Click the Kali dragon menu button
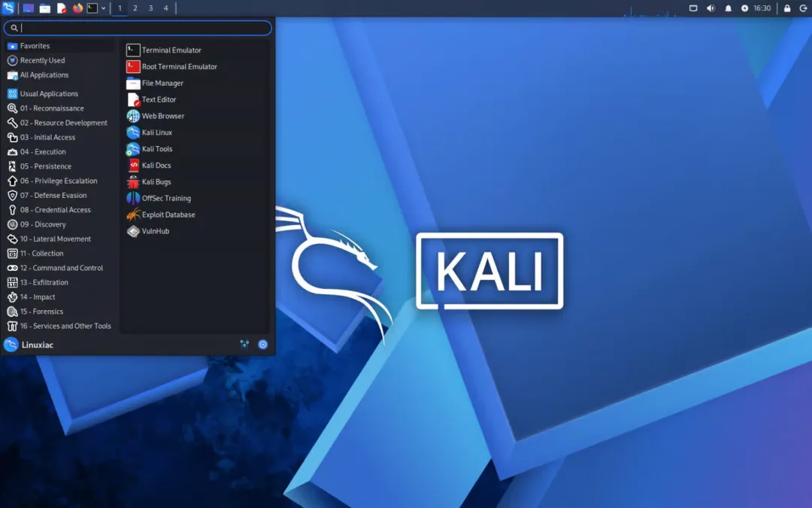The image size is (812, 508). [x=8, y=8]
